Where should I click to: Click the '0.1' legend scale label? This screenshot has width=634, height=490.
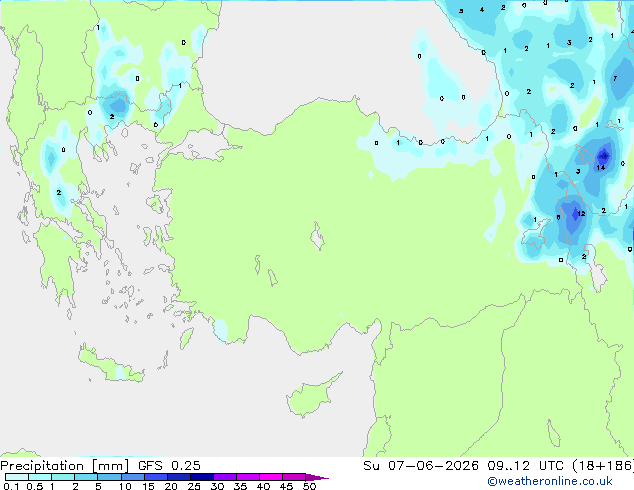(x=11, y=486)
